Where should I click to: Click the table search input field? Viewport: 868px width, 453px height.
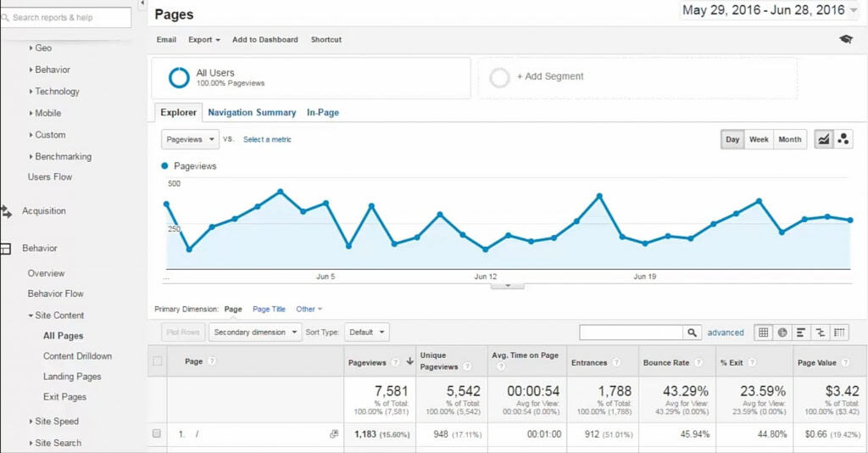[x=632, y=333]
